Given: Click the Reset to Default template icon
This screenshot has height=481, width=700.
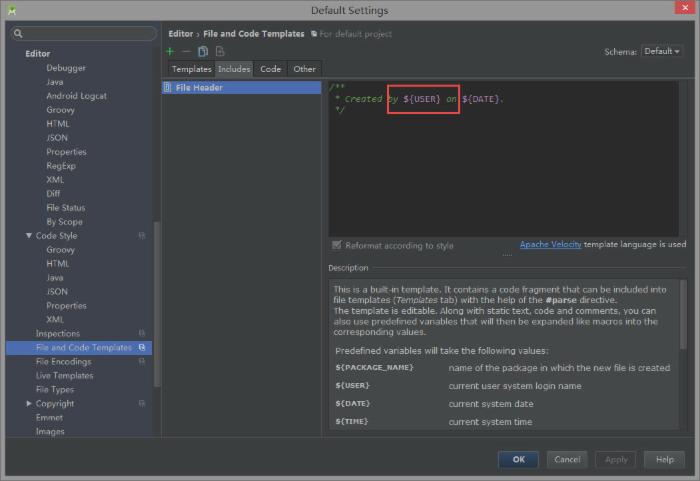Looking at the screenshot, I should 220,51.
